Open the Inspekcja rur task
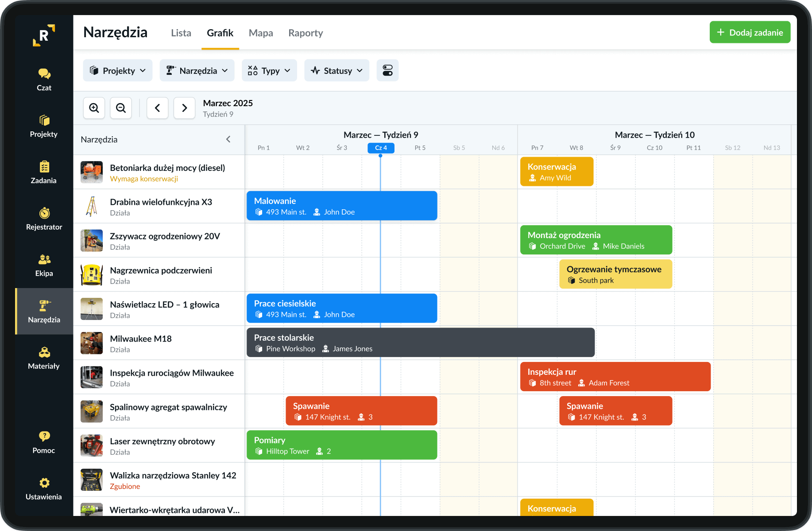 [615, 377]
